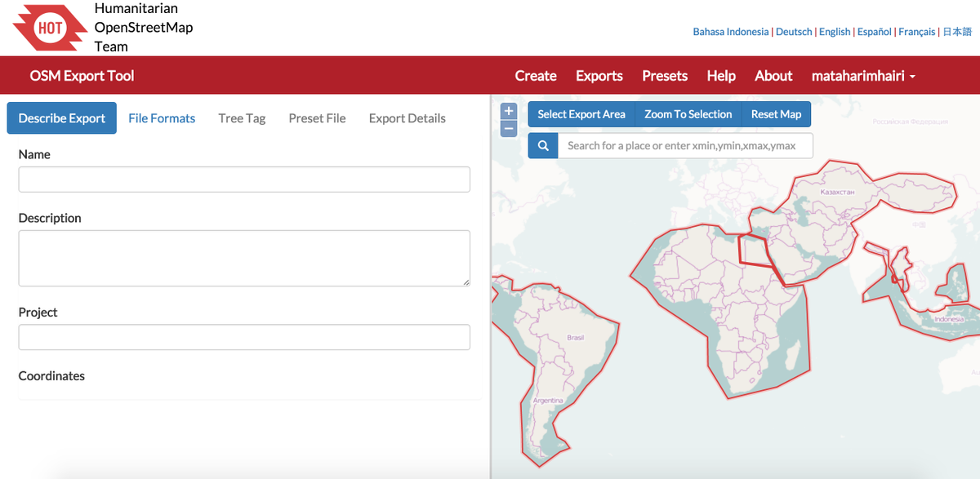Switch language to Français

917,32
